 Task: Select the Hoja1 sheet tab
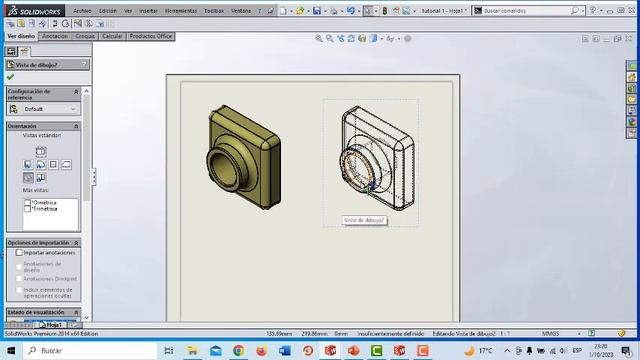coord(51,325)
